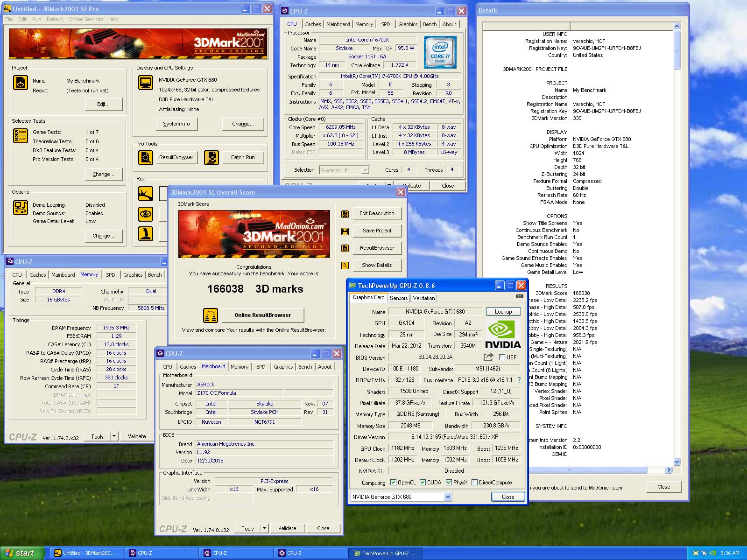Click the Details horizontal scrollbar right arrow

(x=669, y=470)
